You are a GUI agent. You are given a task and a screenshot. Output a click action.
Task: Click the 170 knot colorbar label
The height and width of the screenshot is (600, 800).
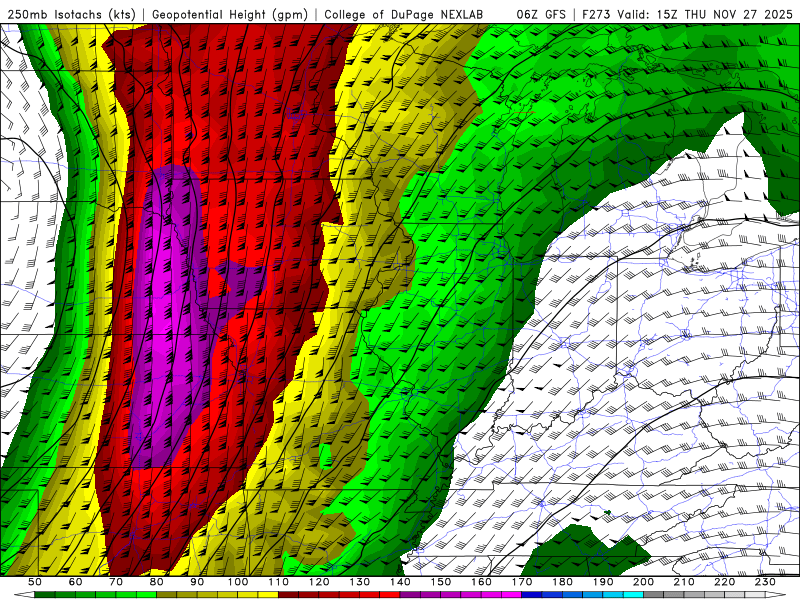(522, 582)
